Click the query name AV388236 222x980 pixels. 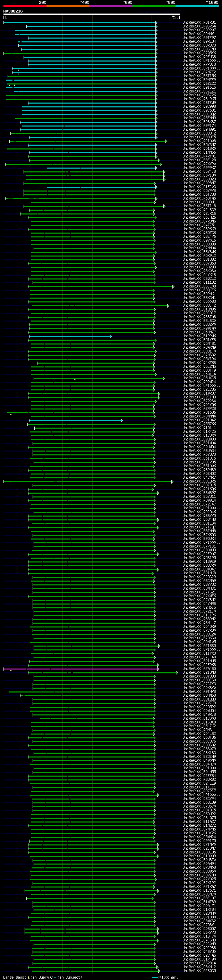(x=13, y=11)
